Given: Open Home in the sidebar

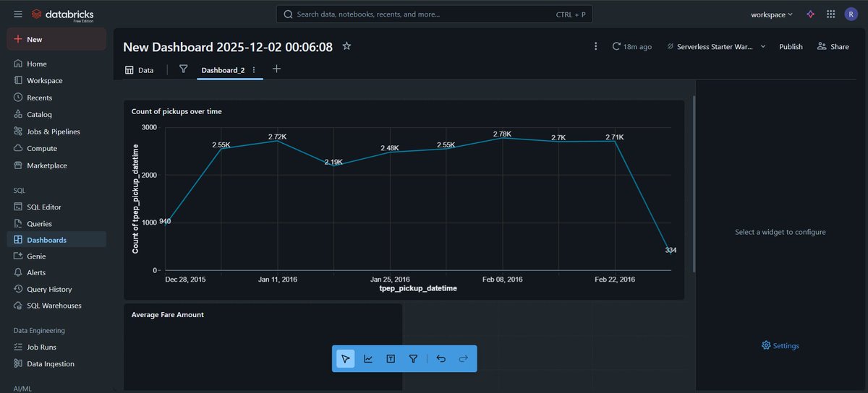Looking at the screenshot, I should [x=56, y=64].
